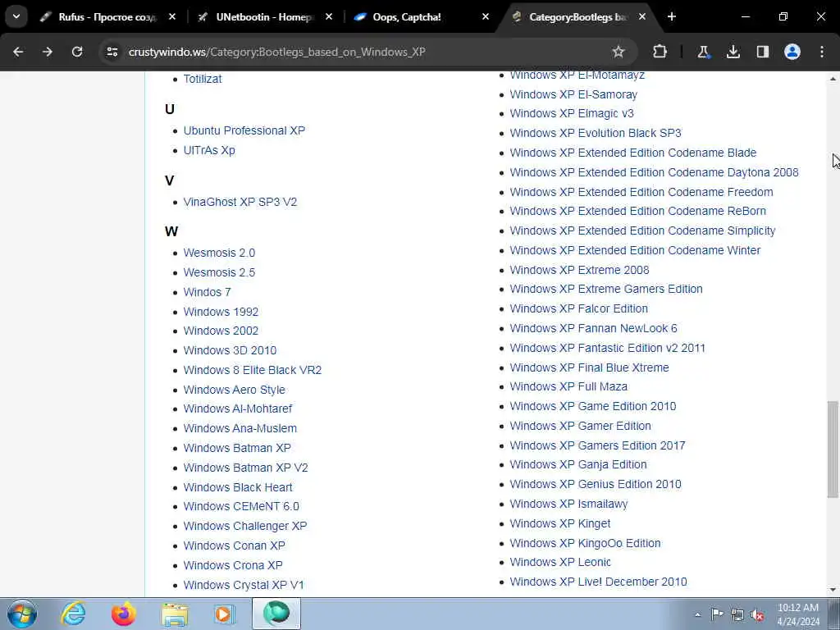Open Windows XP Fannan NewLook 6 link
This screenshot has height=630, width=840.
[594, 328]
